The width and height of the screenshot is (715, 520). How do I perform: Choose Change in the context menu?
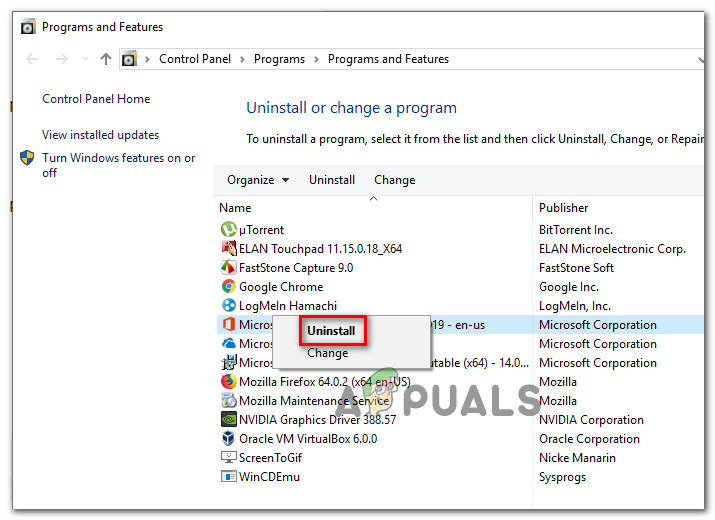(x=327, y=353)
